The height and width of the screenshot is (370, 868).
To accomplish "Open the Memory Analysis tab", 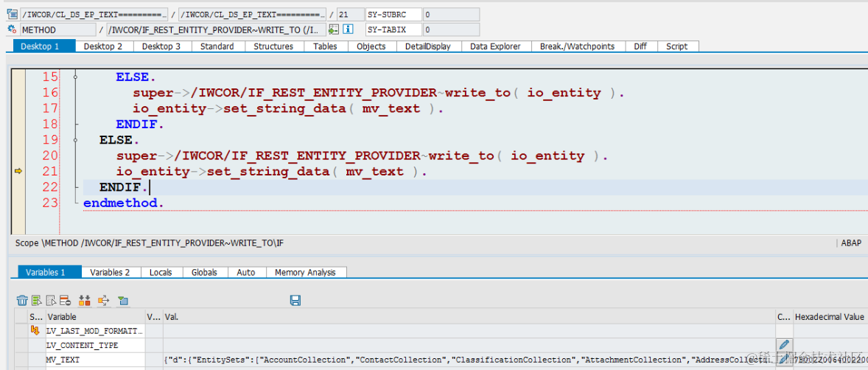I will coord(305,272).
